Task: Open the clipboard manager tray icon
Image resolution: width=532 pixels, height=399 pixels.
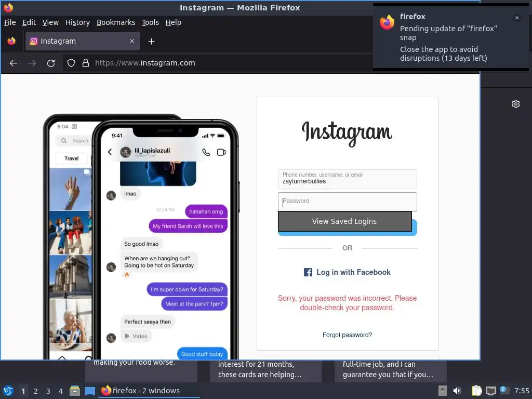Action: [477, 391]
